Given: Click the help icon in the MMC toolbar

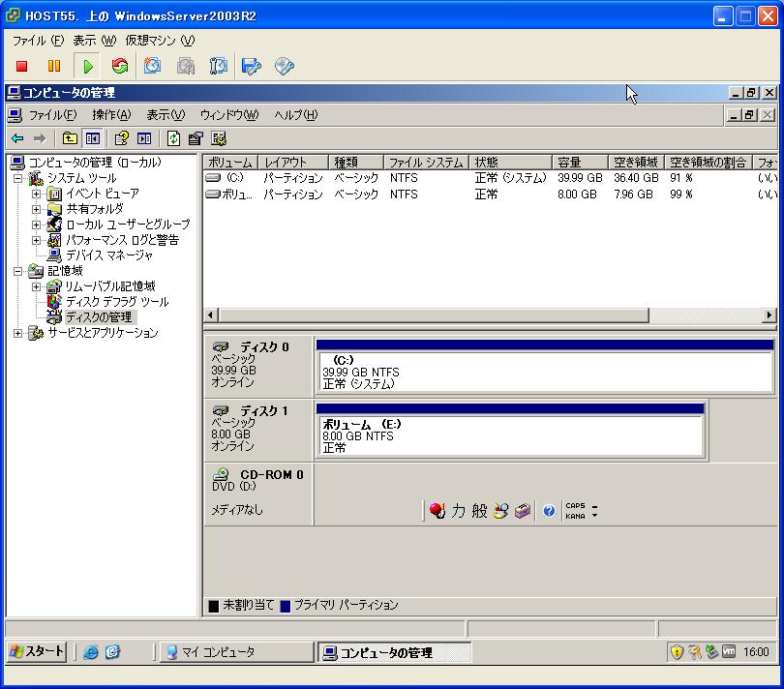Looking at the screenshot, I should pos(122,138).
